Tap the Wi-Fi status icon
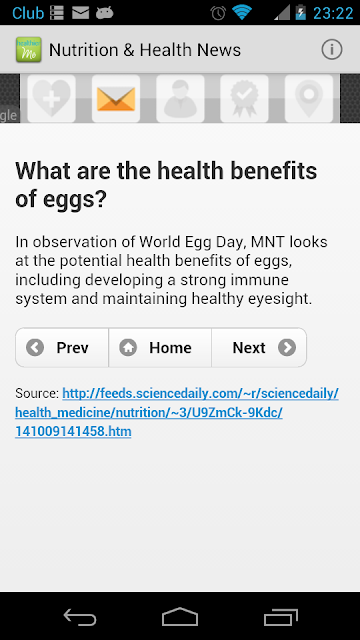 click(242, 13)
